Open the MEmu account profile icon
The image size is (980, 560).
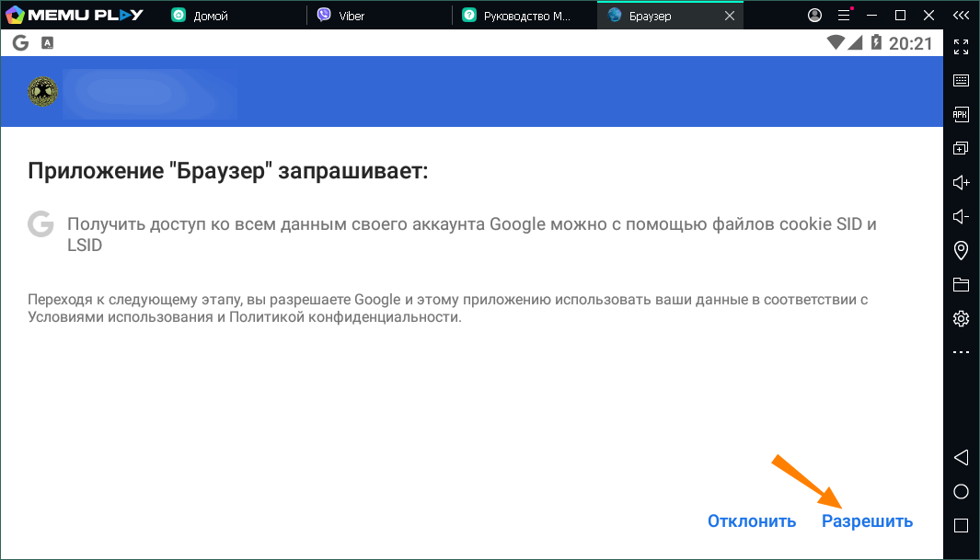814,15
